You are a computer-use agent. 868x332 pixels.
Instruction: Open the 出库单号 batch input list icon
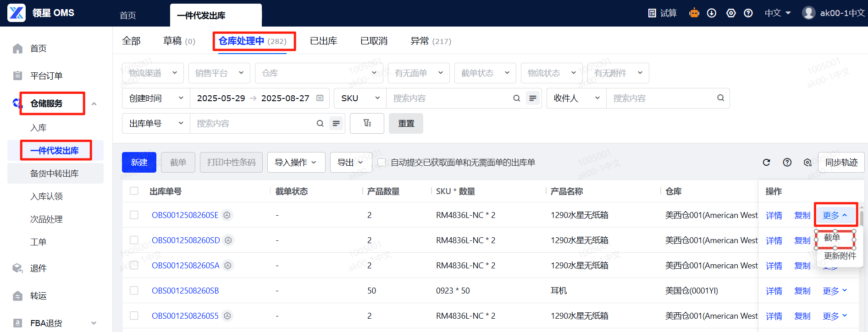336,123
